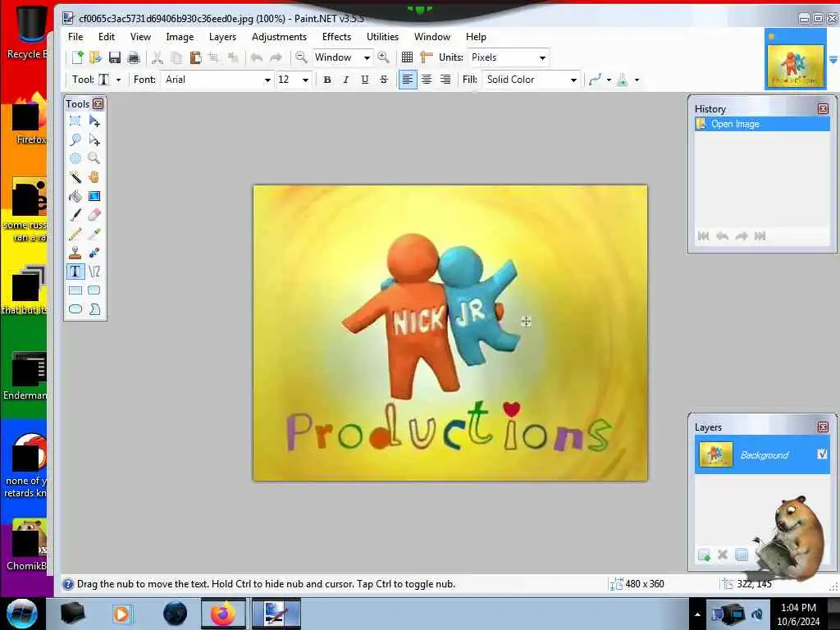Open the Adjustments menu
Viewport: 840px width, 630px height.
(279, 37)
